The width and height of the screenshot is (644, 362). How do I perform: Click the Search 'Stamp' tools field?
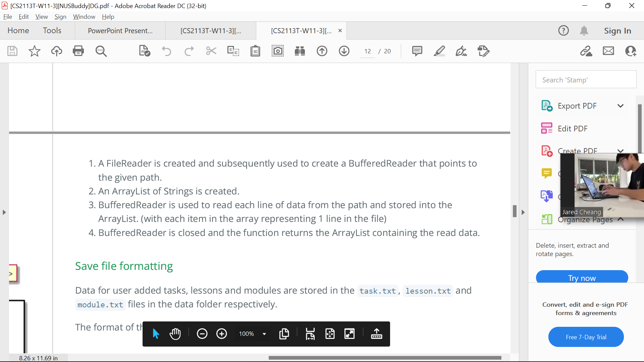pos(586,80)
